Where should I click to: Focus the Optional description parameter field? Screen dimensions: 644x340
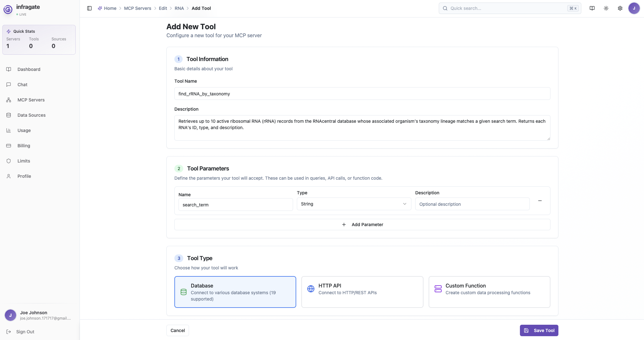(x=472, y=204)
